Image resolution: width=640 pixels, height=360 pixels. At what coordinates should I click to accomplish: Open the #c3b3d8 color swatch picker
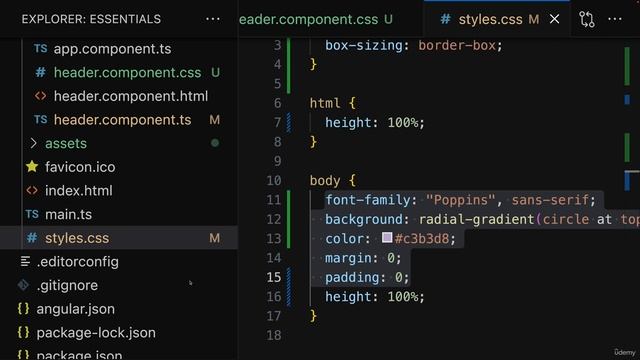[387, 238]
